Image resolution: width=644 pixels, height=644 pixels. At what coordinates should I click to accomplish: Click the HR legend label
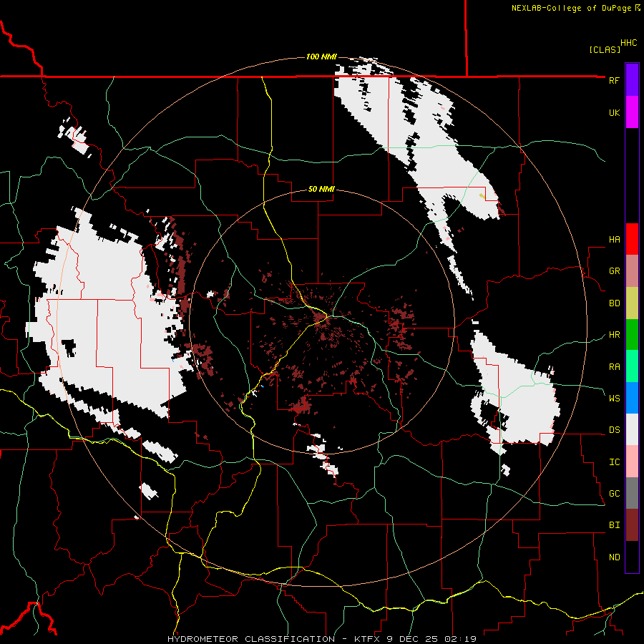click(614, 335)
